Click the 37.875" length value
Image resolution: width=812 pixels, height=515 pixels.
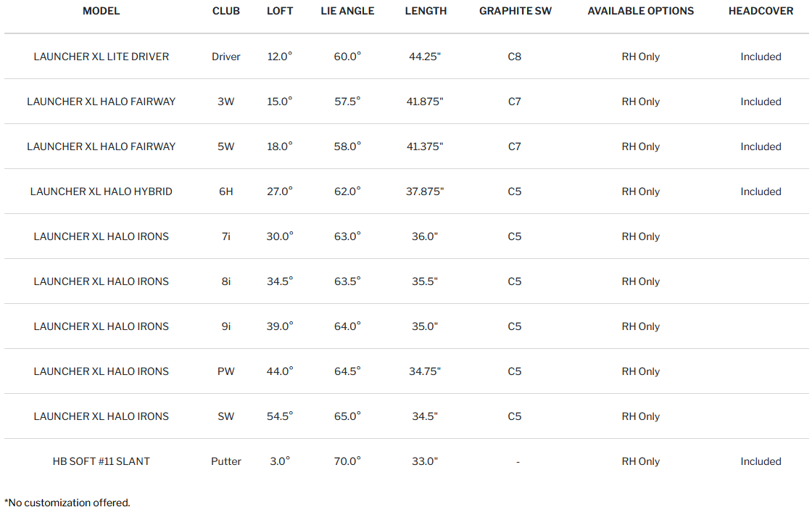click(x=425, y=191)
